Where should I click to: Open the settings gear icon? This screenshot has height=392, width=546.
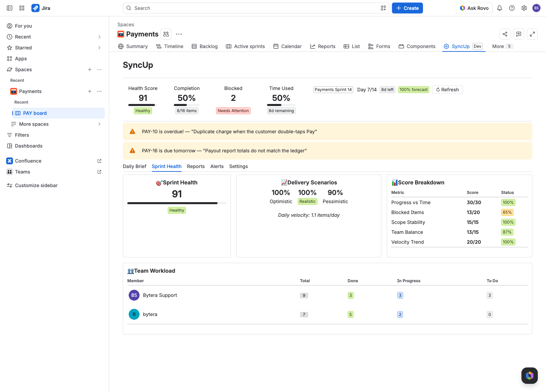point(524,8)
